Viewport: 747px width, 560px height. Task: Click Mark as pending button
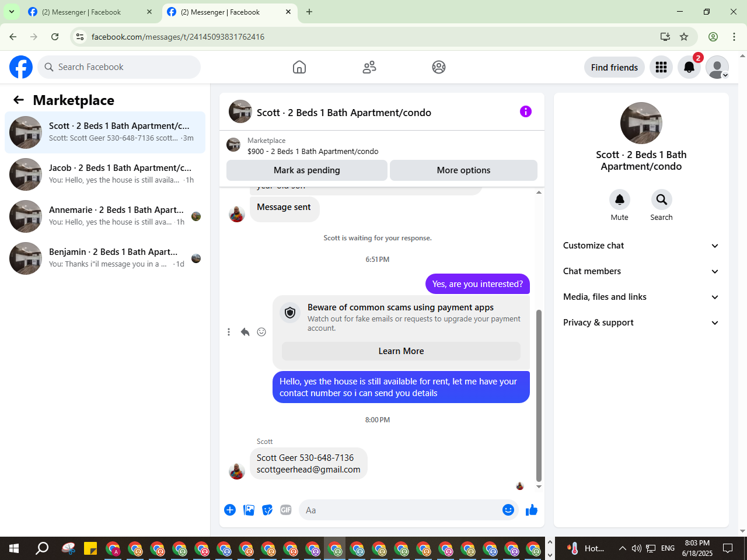coord(307,170)
